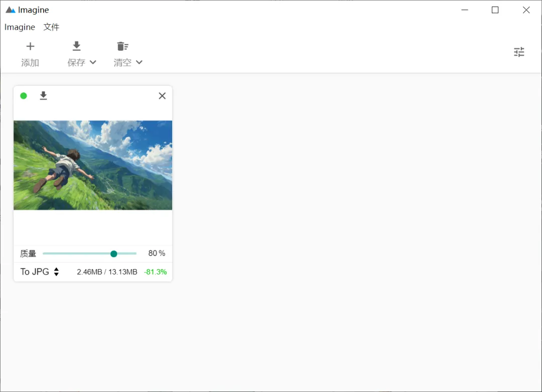
Task: Open the settings sliders icon at top right
Action: point(519,52)
